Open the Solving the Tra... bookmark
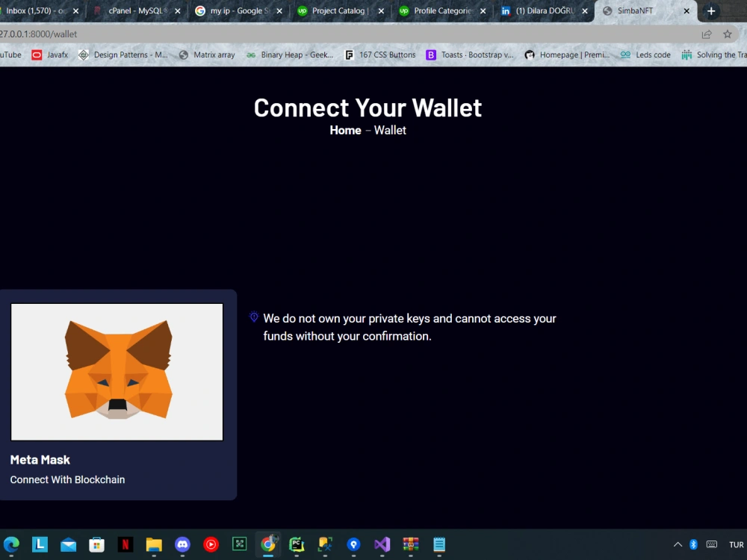 pos(713,55)
